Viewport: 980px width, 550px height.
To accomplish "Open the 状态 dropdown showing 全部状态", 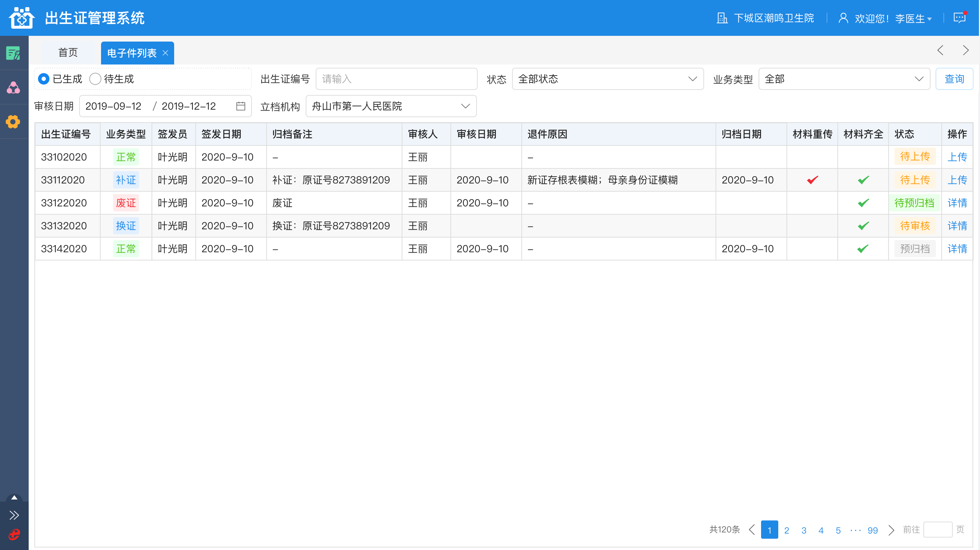I will coord(608,79).
